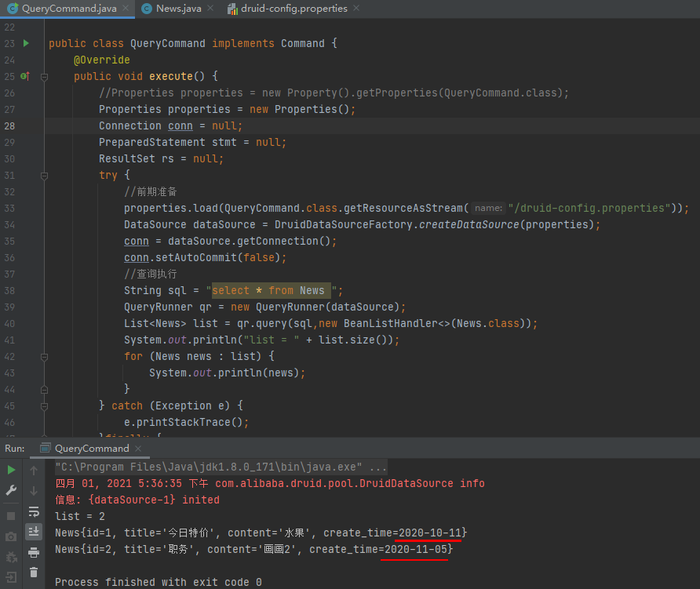Collapse the catch block at line 45

click(x=44, y=406)
